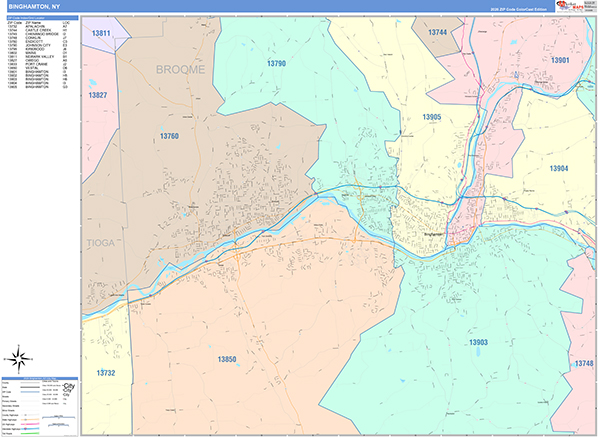Click the MarketMaps logo in header
The width and height of the screenshot is (600, 437).
click(x=571, y=7)
